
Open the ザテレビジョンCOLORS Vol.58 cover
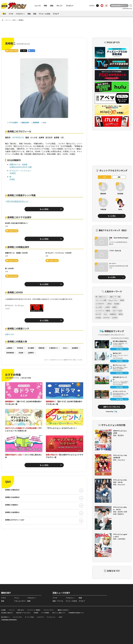coord(103,491)
